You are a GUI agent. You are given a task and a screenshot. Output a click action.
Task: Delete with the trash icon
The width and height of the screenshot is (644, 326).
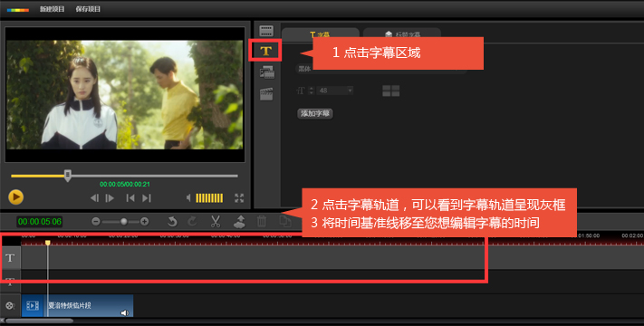tap(262, 222)
